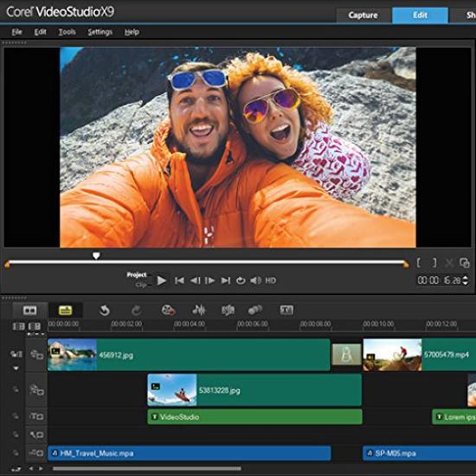
Task: Step to the next frame
Action: (210, 280)
